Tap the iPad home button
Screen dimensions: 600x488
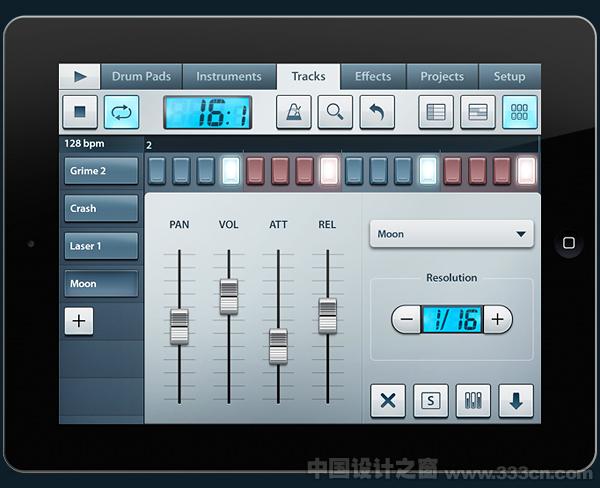tap(569, 243)
